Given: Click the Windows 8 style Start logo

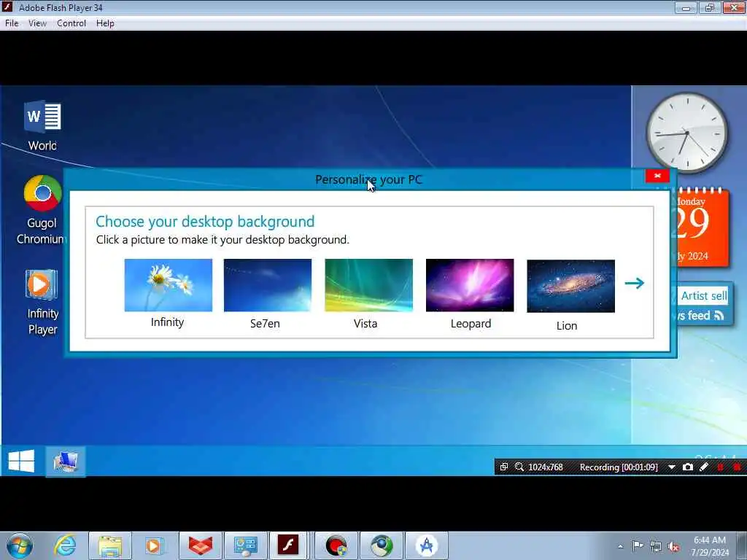Looking at the screenshot, I should pos(21,461).
